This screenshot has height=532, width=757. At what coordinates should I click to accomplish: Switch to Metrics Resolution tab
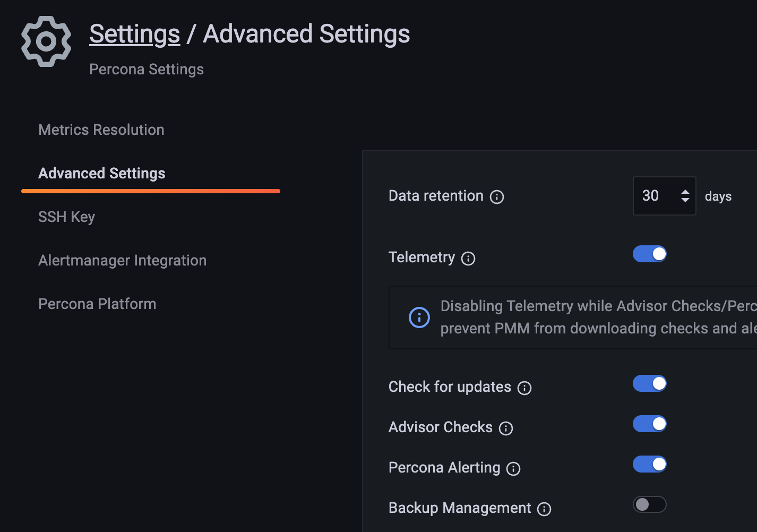click(101, 130)
